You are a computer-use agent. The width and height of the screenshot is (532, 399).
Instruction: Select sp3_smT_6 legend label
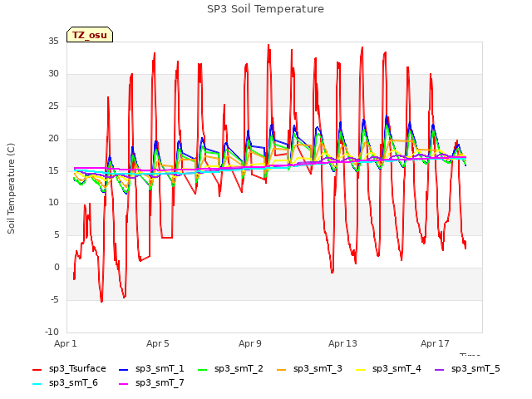point(73,383)
